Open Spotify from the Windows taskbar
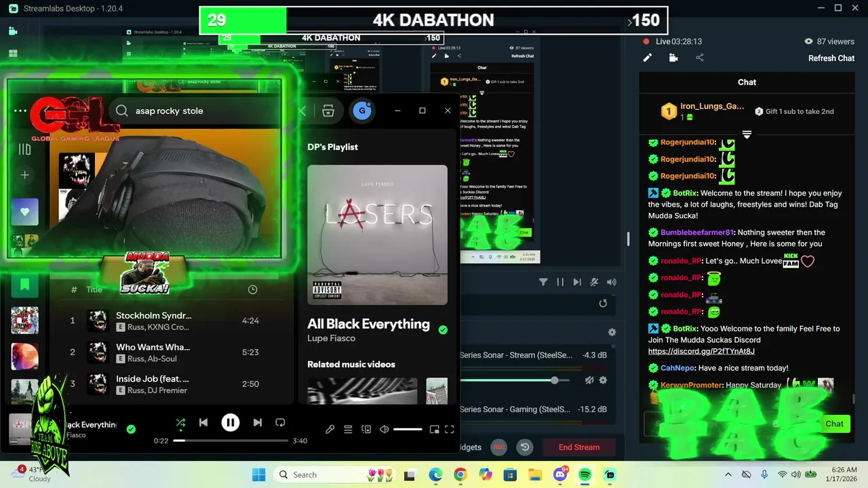This screenshot has height=488, width=868. 585,475
